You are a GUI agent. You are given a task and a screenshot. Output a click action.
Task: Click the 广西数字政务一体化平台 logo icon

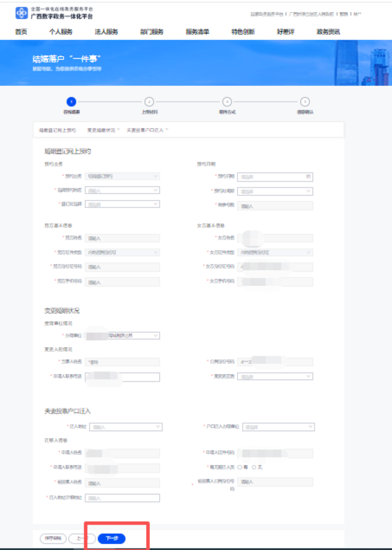tap(22, 13)
